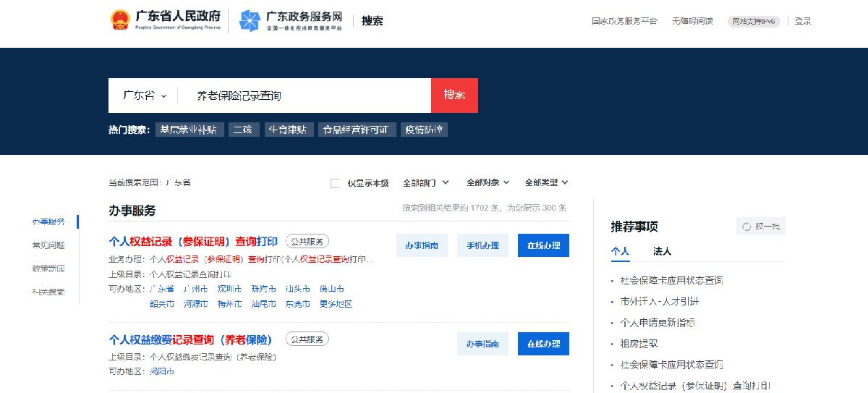Image resolution: width=868 pixels, height=393 pixels.
Task: Select 常见问题 in the left sidebar
Action: coord(48,245)
